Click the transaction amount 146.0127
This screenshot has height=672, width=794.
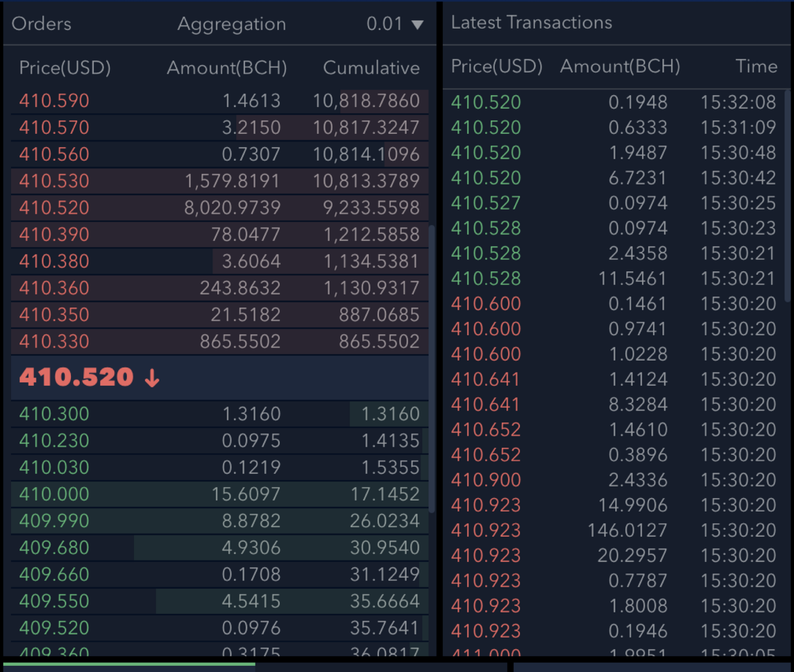click(627, 531)
